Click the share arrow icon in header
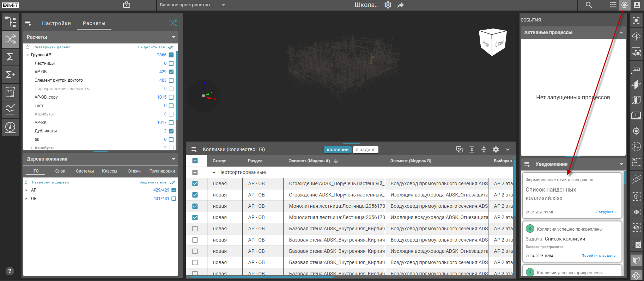 [400, 5]
